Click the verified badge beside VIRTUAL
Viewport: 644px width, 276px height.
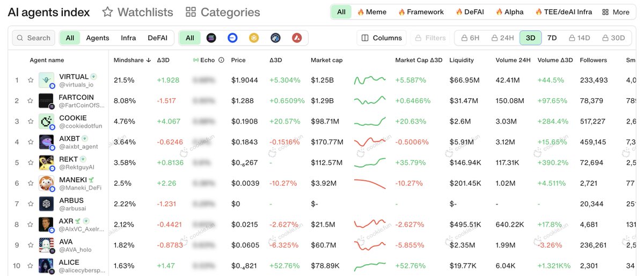point(94,77)
